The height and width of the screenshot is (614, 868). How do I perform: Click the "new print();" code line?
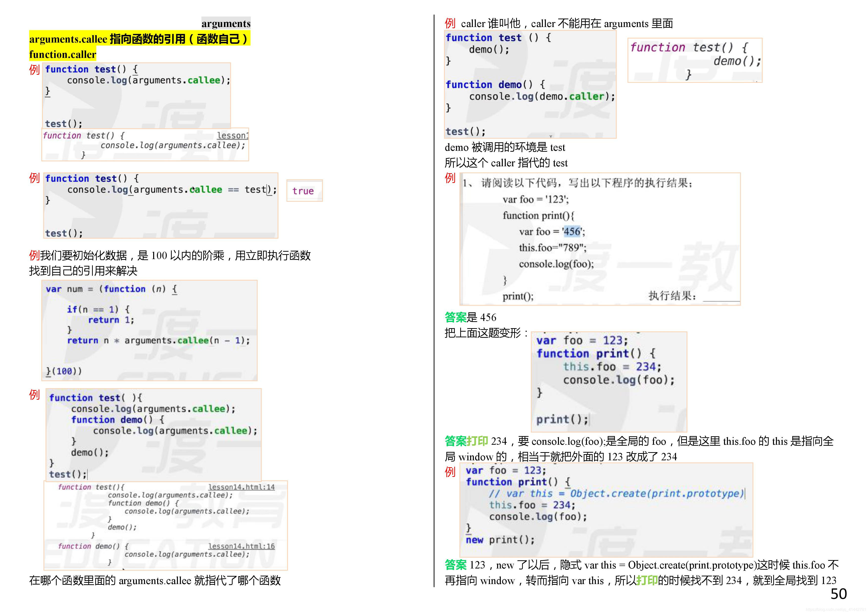click(500, 540)
